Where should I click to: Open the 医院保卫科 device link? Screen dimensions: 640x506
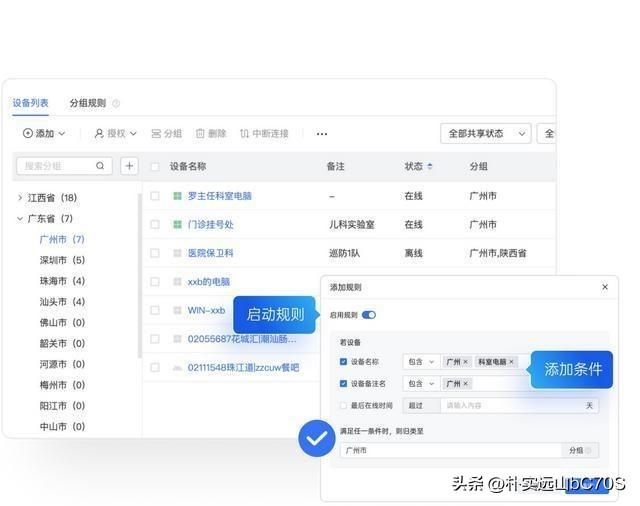211,253
